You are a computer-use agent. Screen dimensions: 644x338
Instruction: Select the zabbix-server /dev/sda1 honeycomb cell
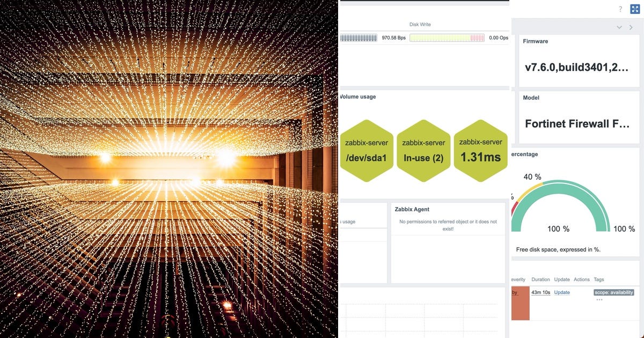pyautogui.click(x=367, y=151)
